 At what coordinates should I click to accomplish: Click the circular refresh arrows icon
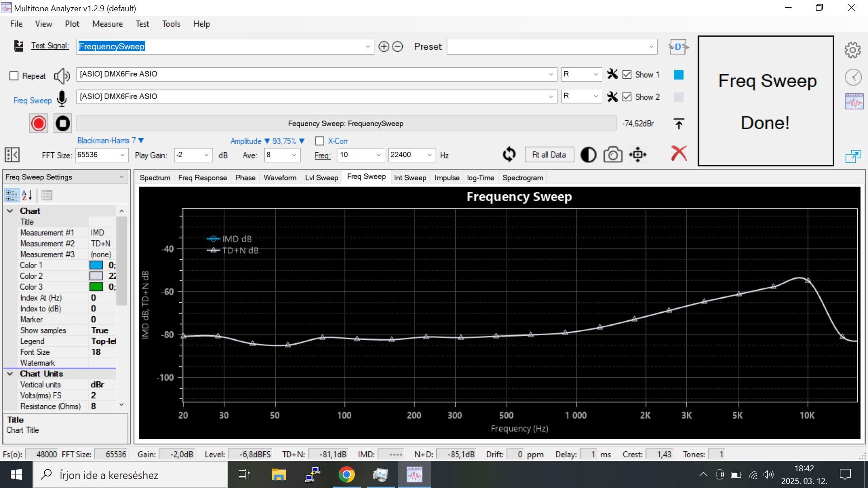click(509, 155)
